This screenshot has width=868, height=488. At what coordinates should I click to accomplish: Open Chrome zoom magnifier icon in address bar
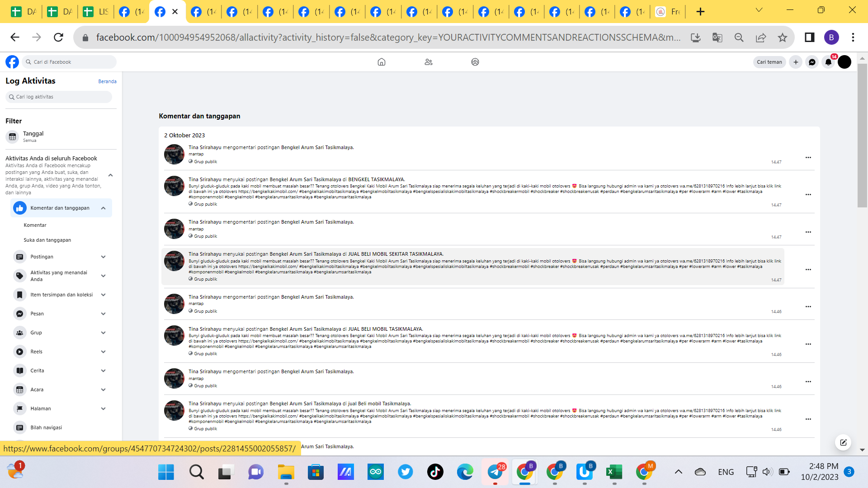click(739, 38)
